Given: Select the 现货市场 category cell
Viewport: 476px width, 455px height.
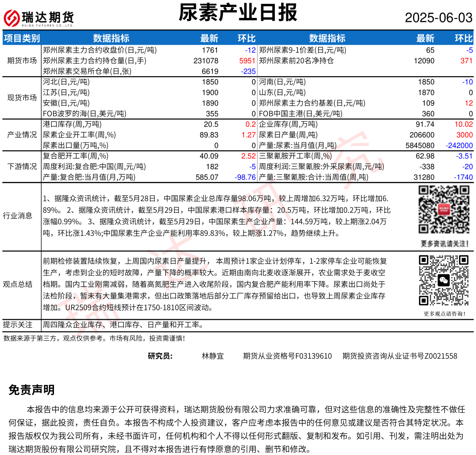Looking at the screenshot, I should tap(22, 98).
